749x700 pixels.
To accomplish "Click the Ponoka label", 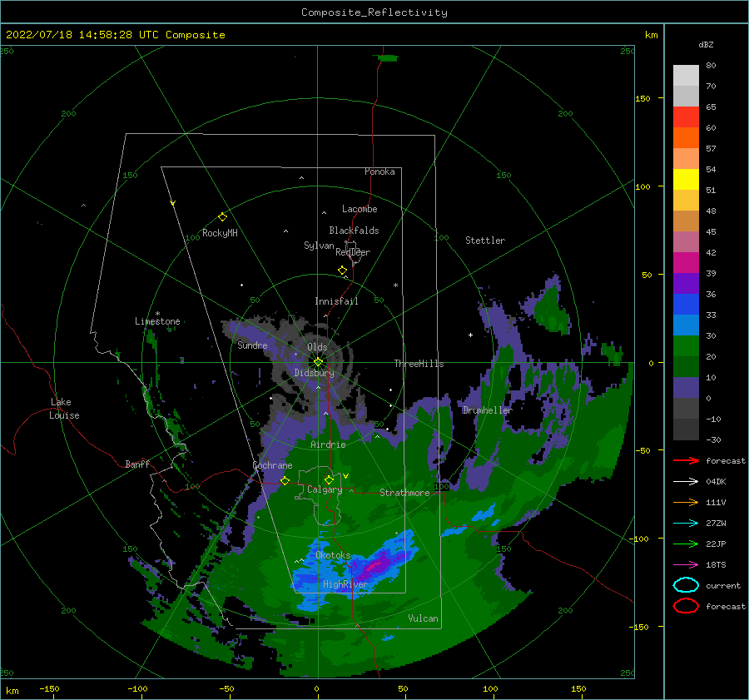I will coord(379,171).
